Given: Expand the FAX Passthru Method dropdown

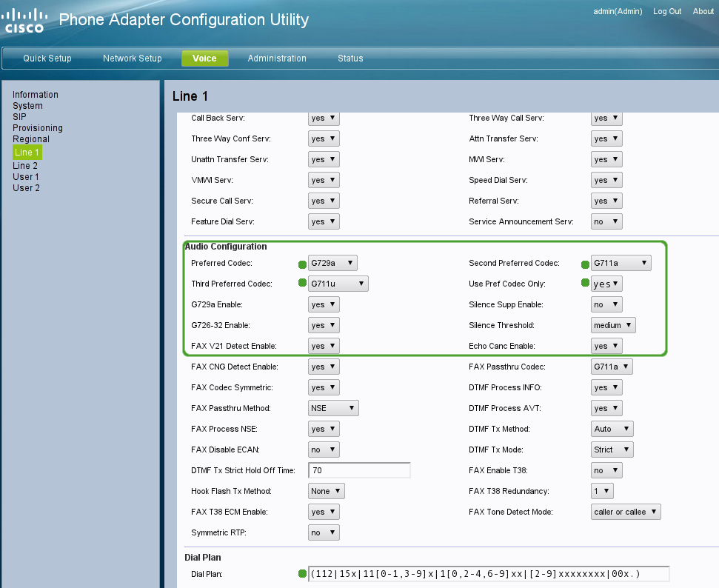Looking at the screenshot, I should point(333,408).
